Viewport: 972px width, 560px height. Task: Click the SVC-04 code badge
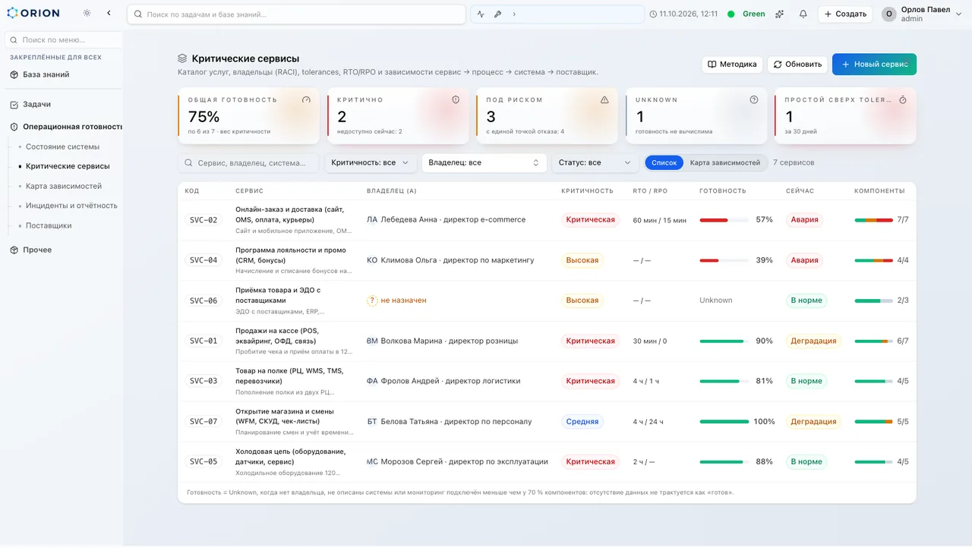(x=204, y=260)
